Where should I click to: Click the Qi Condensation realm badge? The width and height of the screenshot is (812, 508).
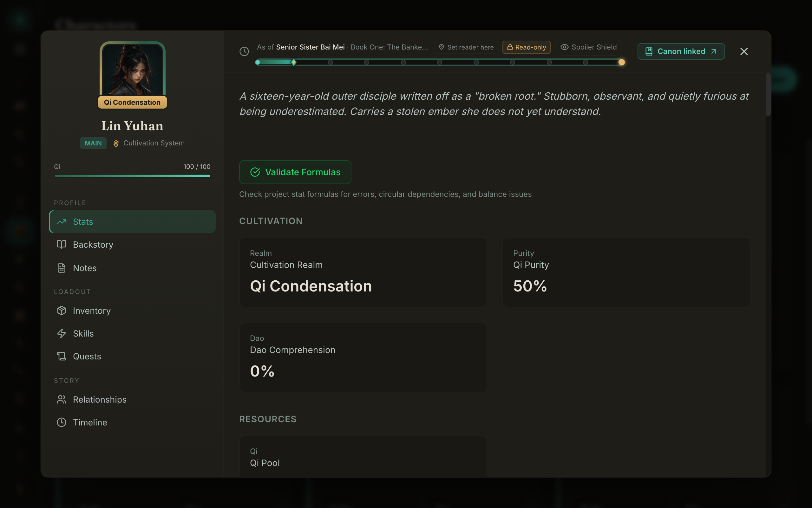coord(132,102)
